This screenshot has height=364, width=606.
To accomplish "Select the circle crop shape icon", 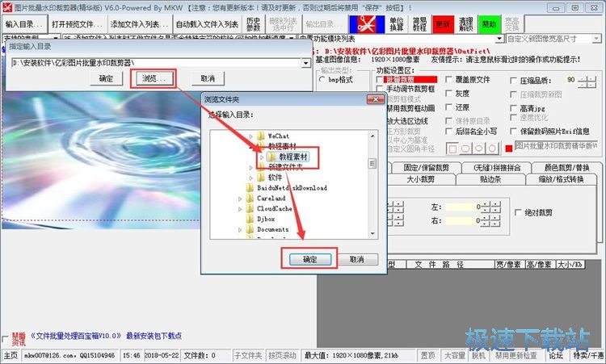I will coord(492,149).
